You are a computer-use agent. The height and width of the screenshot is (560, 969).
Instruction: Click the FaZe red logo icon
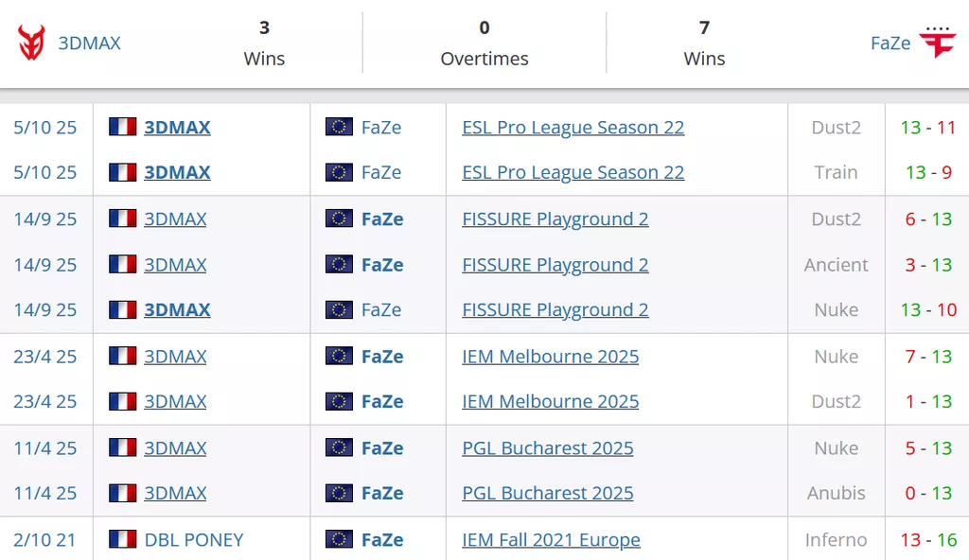[938, 43]
